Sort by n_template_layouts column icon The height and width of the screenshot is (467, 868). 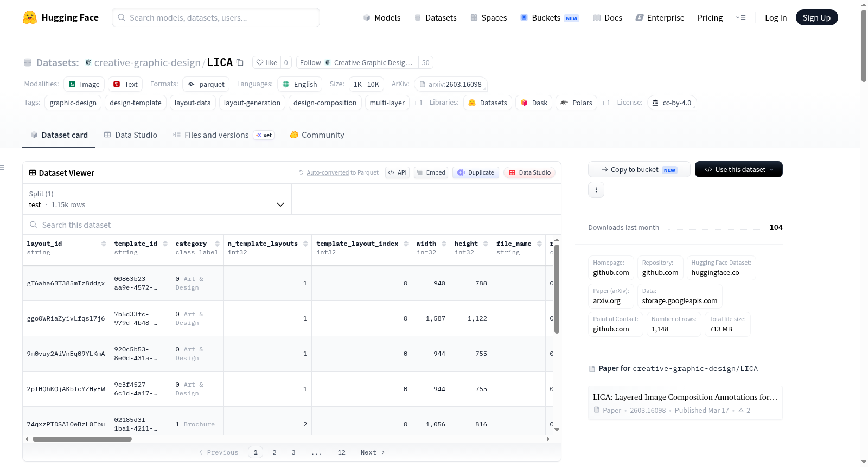(305, 244)
